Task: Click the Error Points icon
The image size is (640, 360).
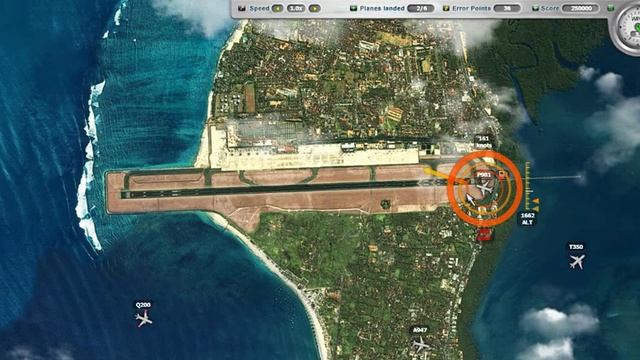Action: point(446,8)
